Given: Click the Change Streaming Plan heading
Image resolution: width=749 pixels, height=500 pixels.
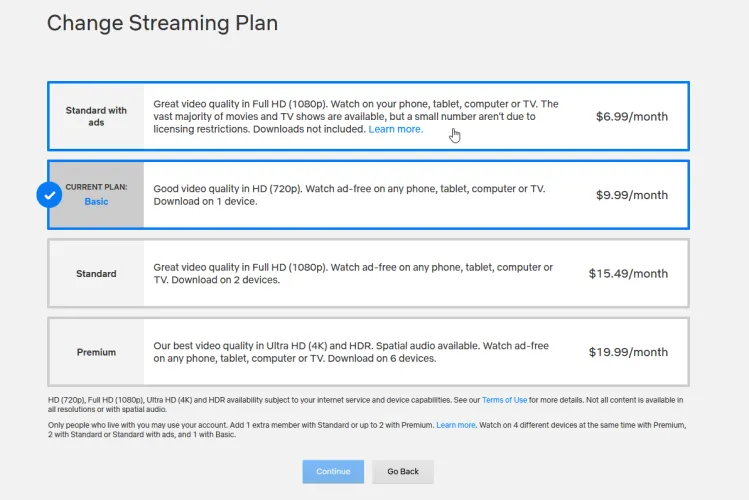Looking at the screenshot, I should (162, 22).
